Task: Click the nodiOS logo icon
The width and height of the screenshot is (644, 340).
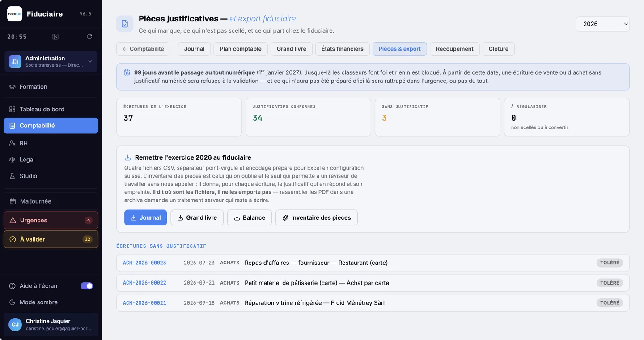Action: click(x=15, y=14)
